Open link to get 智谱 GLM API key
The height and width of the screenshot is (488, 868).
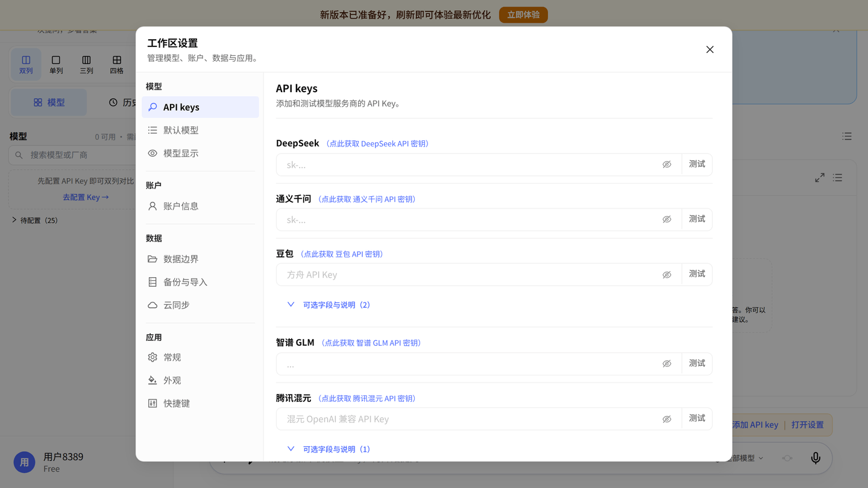click(371, 343)
